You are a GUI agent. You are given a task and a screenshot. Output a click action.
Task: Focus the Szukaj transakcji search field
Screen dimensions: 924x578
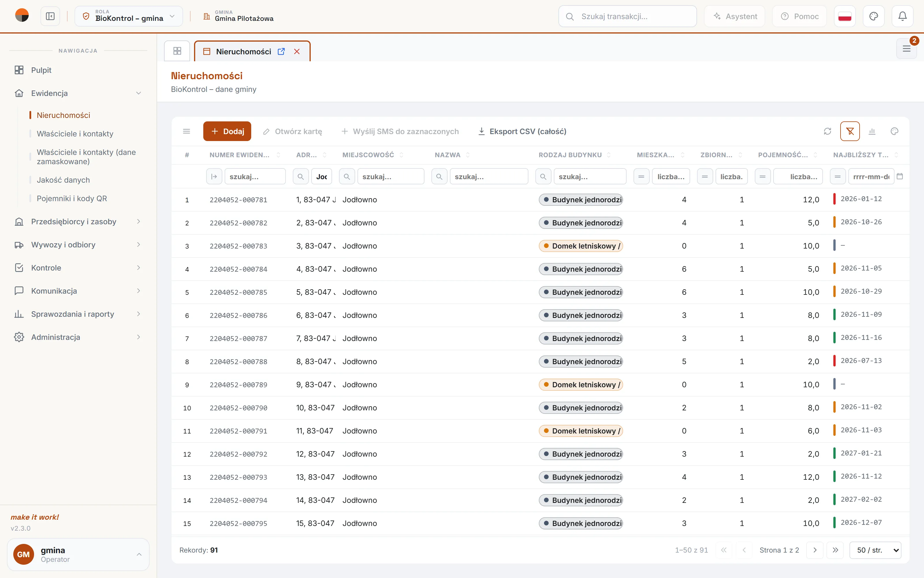point(627,16)
